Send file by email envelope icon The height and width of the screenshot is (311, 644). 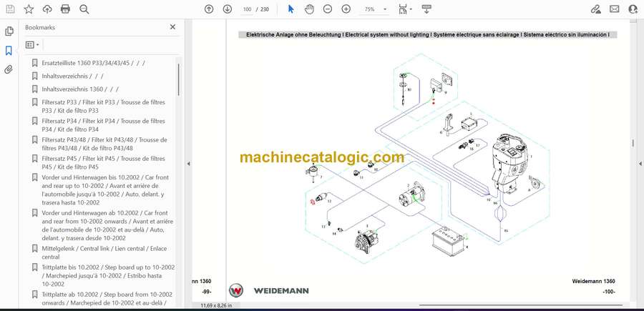tap(615, 9)
